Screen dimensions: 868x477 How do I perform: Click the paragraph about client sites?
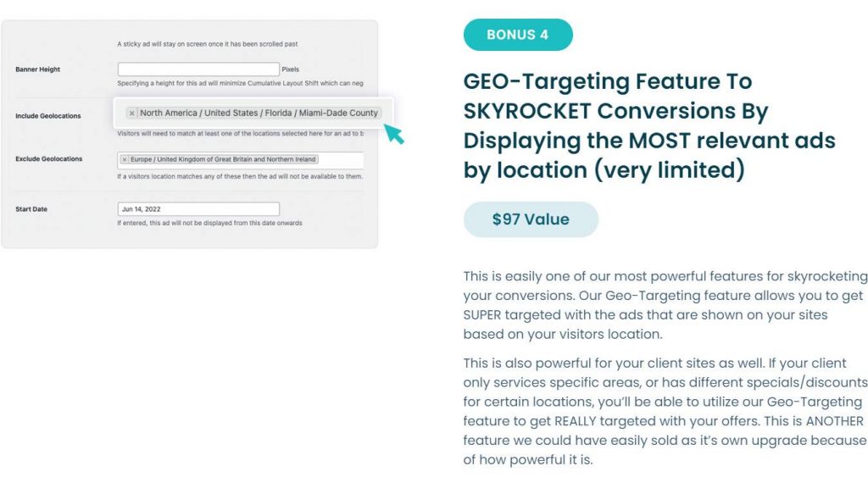point(665,411)
